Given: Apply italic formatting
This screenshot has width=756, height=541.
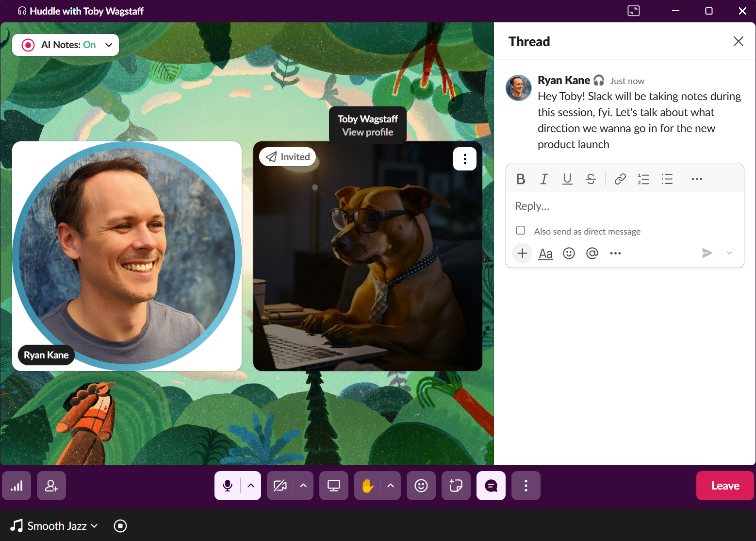Looking at the screenshot, I should click(544, 179).
